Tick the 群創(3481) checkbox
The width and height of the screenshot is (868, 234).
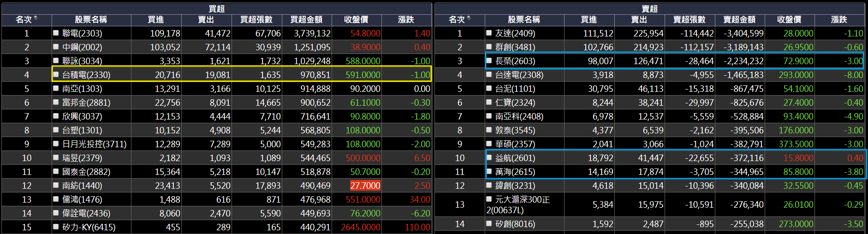(489, 47)
